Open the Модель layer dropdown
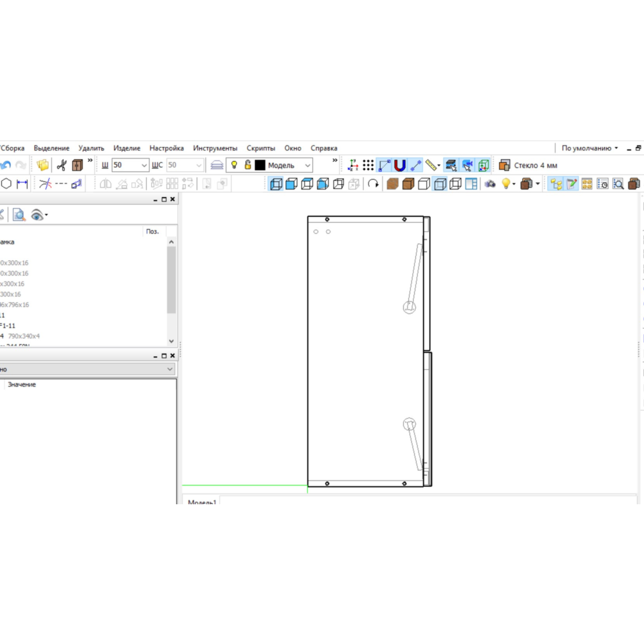 (x=307, y=165)
